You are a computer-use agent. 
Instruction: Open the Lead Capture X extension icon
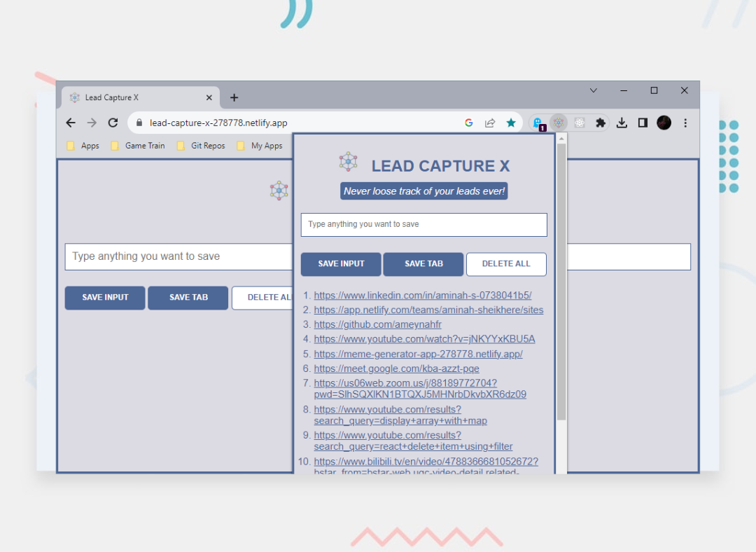tap(559, 123)
